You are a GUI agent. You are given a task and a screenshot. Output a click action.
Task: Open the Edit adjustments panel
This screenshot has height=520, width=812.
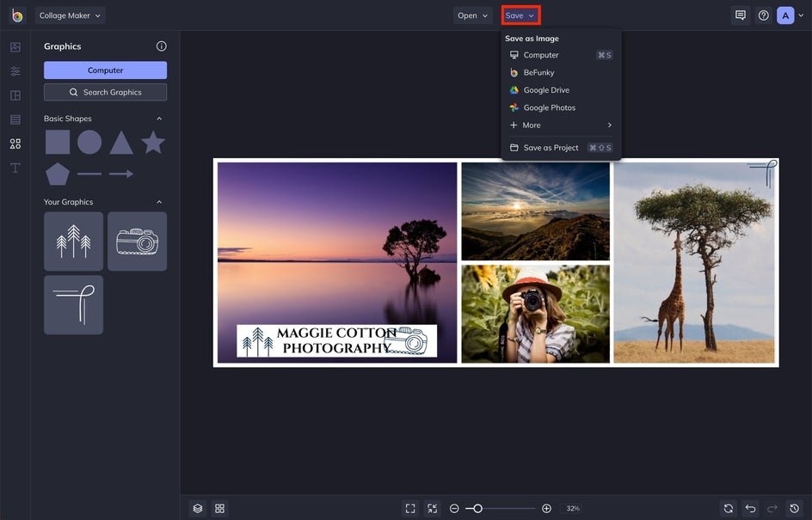click(14, 70)
